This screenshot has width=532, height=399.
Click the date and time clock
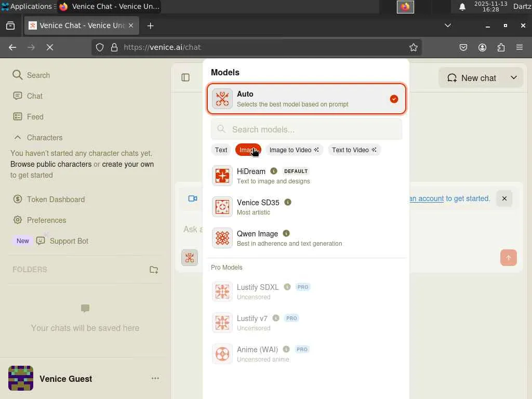tap(490, 6)
